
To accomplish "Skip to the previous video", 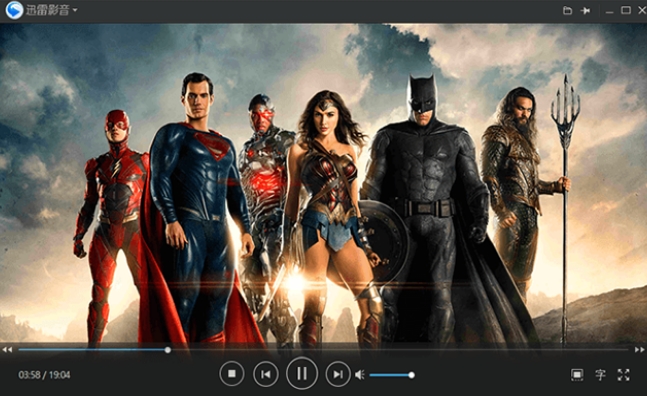I will [266, 374].
